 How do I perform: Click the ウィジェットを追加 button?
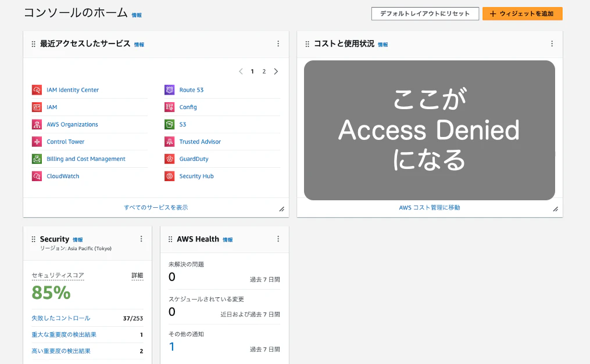coord(523,13)
